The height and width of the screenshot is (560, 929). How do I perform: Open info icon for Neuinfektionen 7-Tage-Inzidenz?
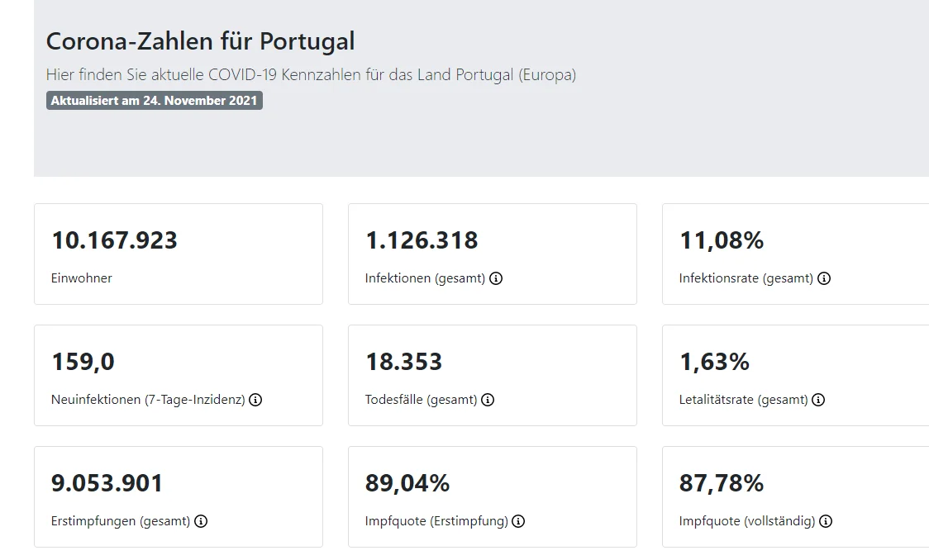coord(255,401)
